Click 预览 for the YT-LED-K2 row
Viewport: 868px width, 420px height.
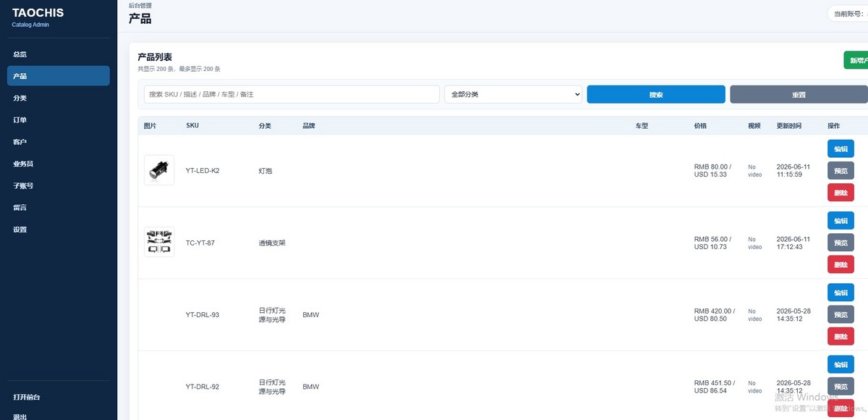pos(841,171)
